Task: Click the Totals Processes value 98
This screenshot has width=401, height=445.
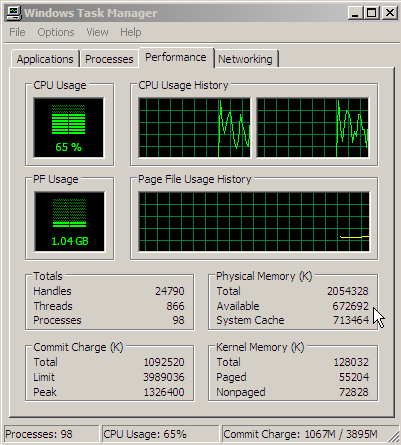Action: point(178,320)
